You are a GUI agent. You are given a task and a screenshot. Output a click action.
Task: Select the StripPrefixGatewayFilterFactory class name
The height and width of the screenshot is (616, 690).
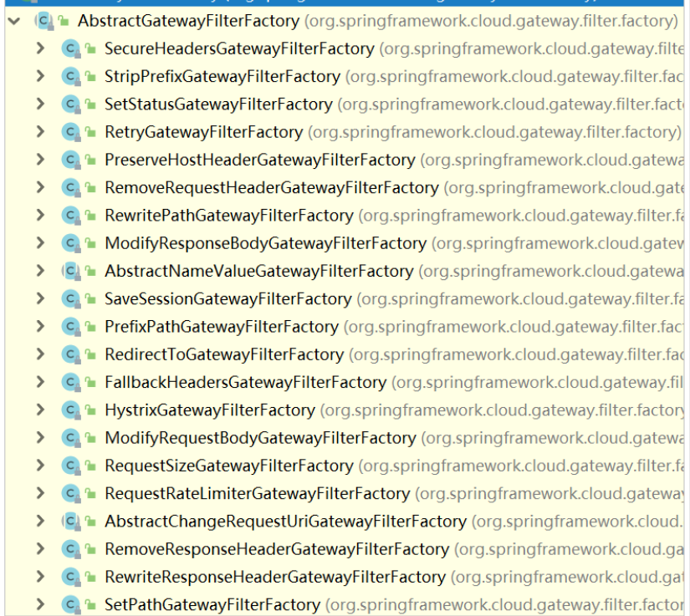coord(222,77)
